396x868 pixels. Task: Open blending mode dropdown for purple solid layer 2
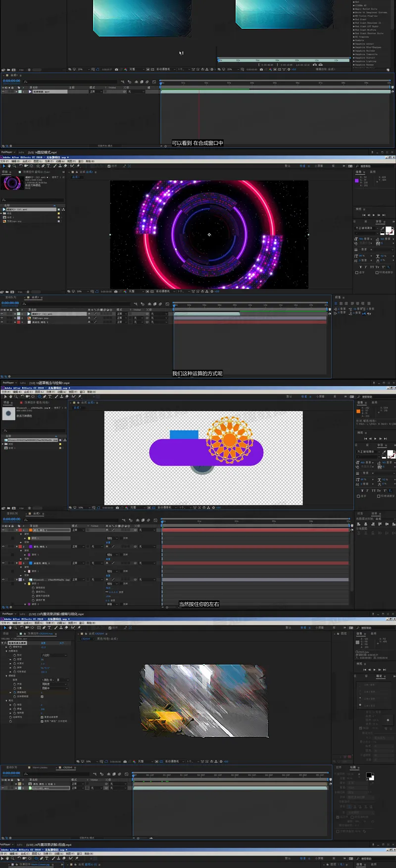click(x=78, y=546)
